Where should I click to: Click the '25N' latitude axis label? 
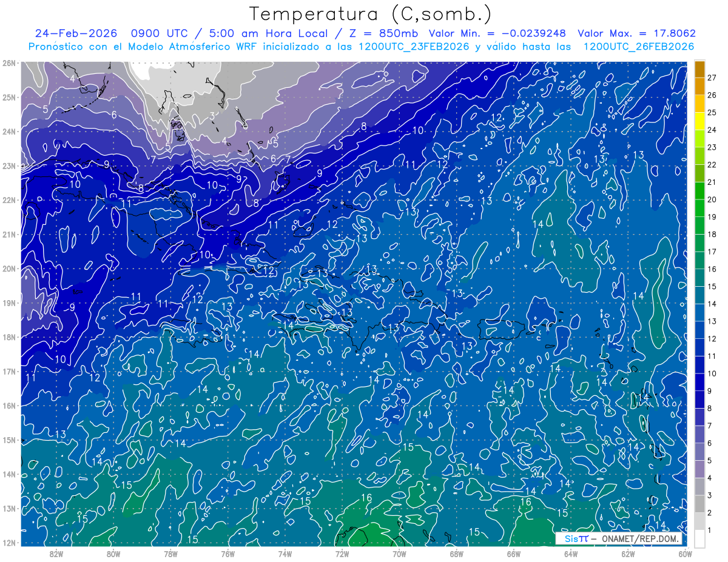10,97
